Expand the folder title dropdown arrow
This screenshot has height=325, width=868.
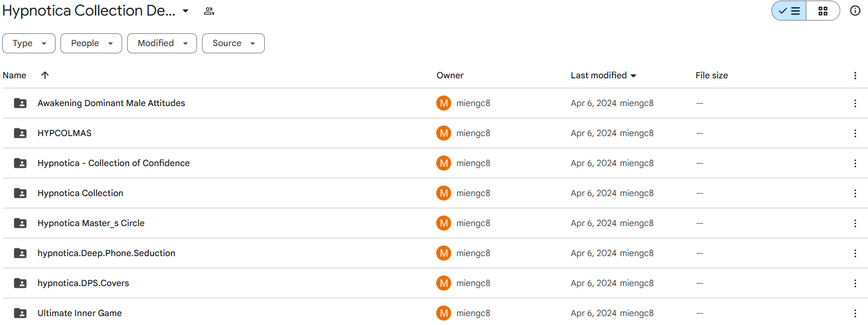pyautogui.click(x=185, y=11)
